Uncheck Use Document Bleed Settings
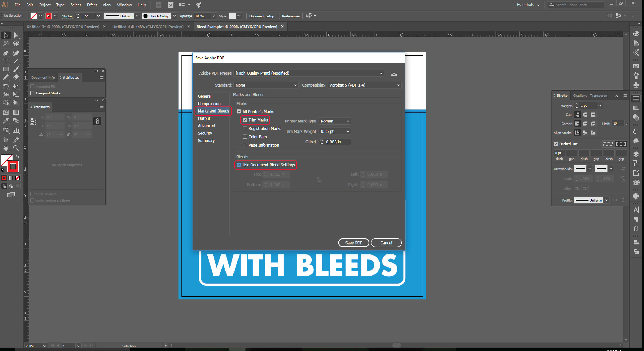The image size is (644, 351). pos(239,165)
